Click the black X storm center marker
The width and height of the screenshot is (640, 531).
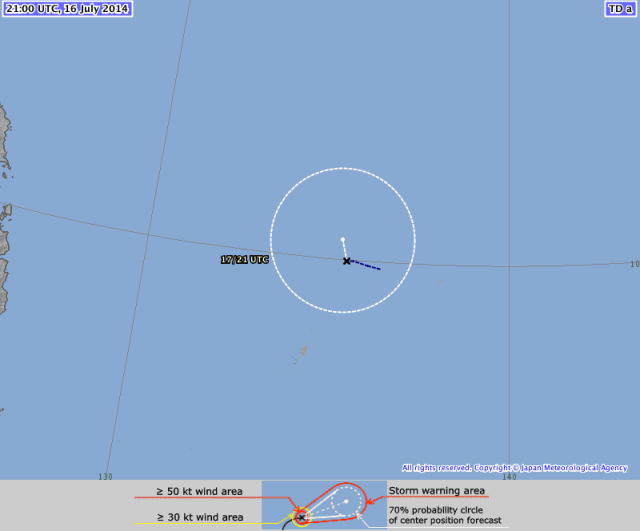point(347,261)
